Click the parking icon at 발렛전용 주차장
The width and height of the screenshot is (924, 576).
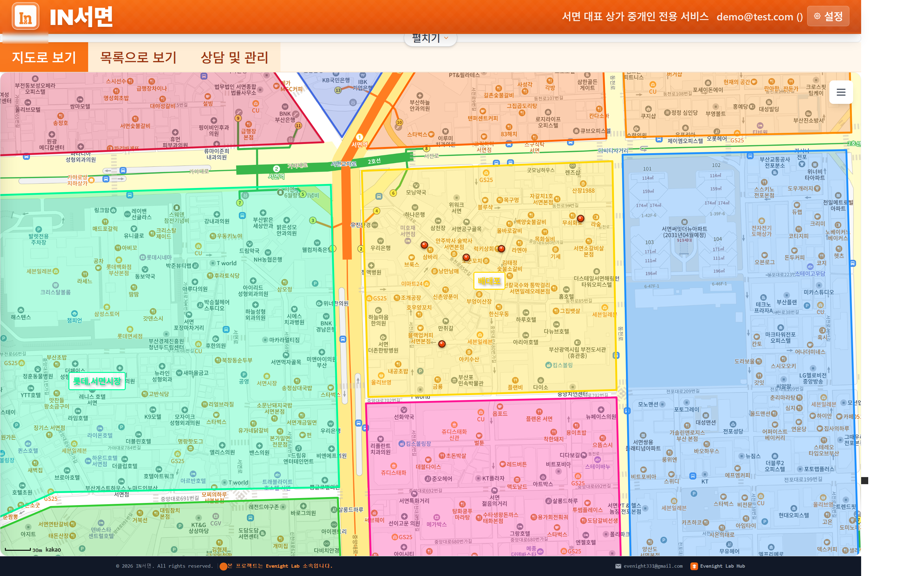coord(39,229)
